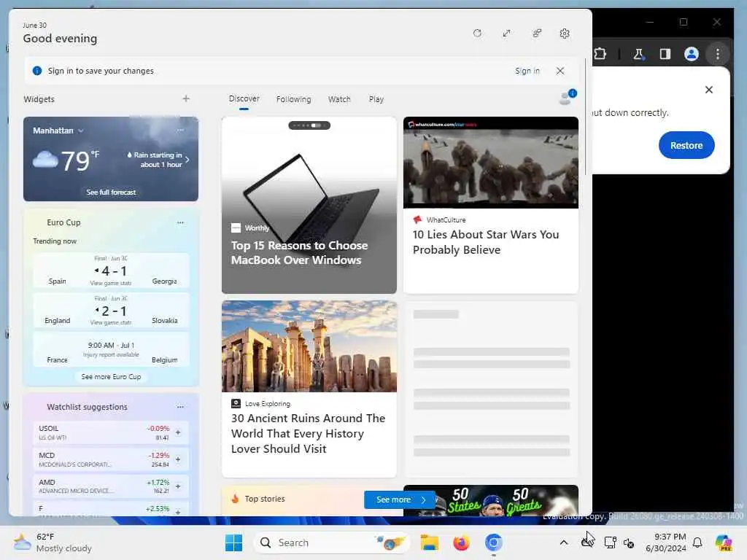
Task: Switch to the Following tab
Action: point(293,99)
